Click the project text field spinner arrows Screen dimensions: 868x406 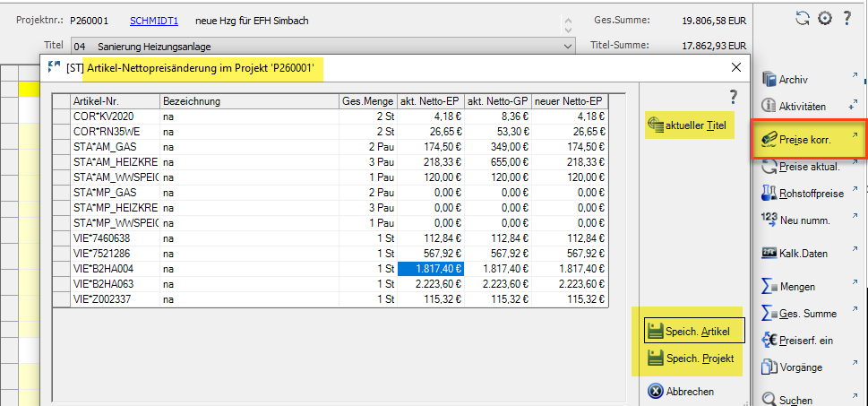pos(566,22)
